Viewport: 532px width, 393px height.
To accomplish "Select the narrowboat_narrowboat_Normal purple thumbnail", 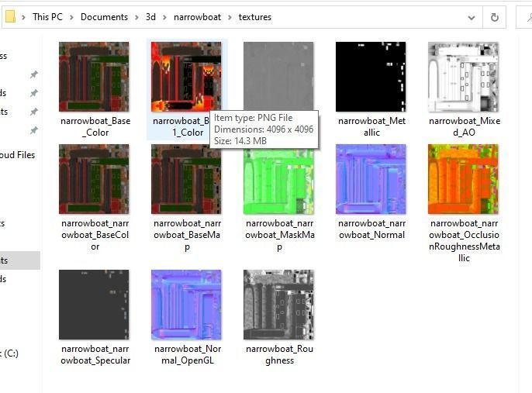I will (x=371, y=179).
